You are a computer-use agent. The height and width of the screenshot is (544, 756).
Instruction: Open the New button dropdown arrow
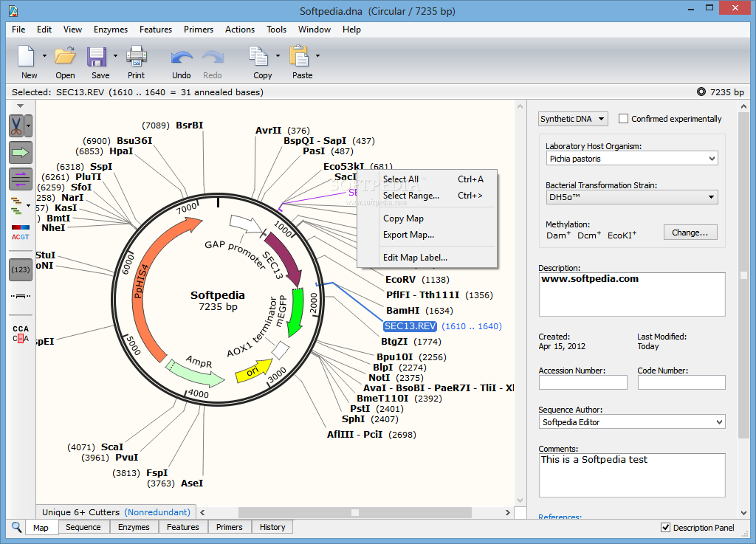click(x=44, y=56)
